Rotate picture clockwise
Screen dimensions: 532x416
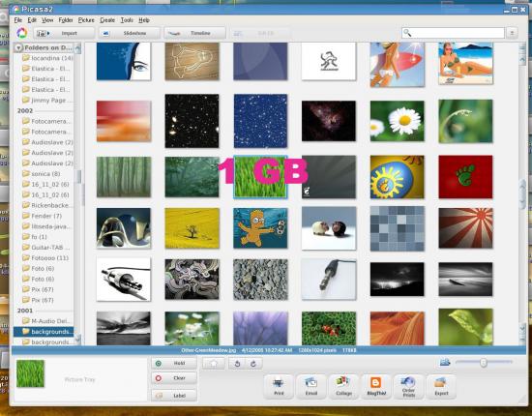point(252,364)
